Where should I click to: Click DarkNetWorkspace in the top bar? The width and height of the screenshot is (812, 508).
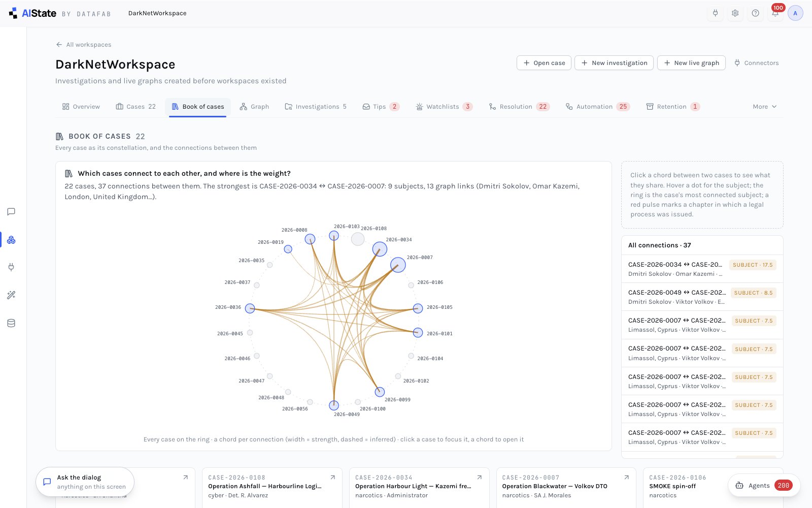click(157, 13)
